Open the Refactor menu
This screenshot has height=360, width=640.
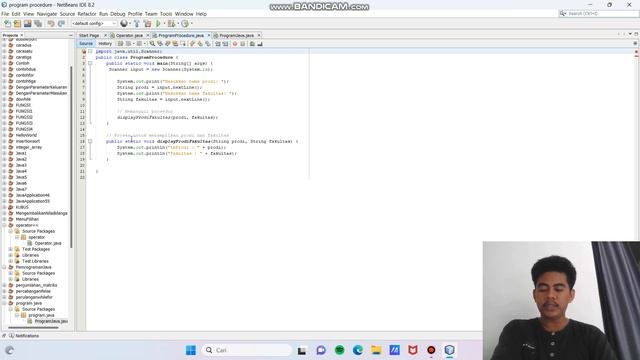pos(87,14)
